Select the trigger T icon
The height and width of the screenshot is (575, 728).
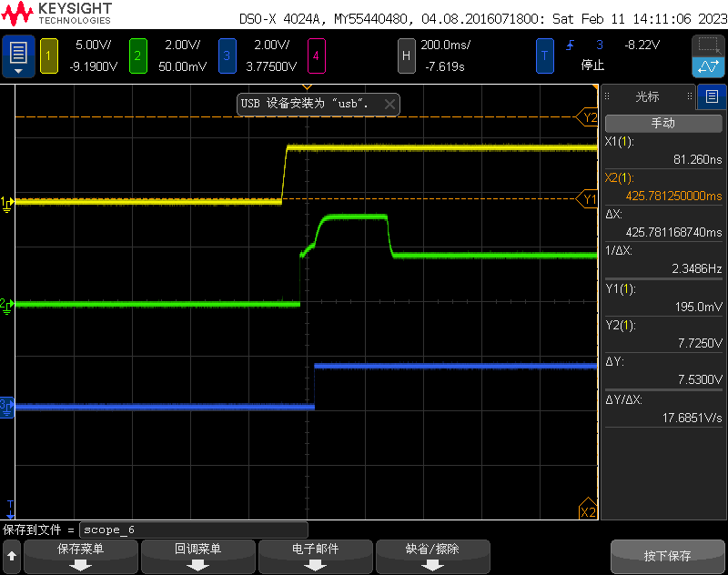coord(545,55)
